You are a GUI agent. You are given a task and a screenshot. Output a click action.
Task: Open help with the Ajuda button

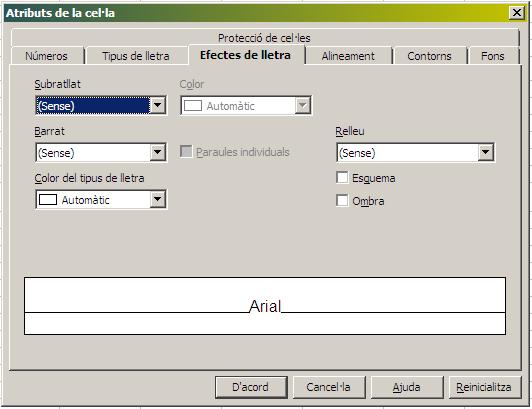(x=407, y=387)
